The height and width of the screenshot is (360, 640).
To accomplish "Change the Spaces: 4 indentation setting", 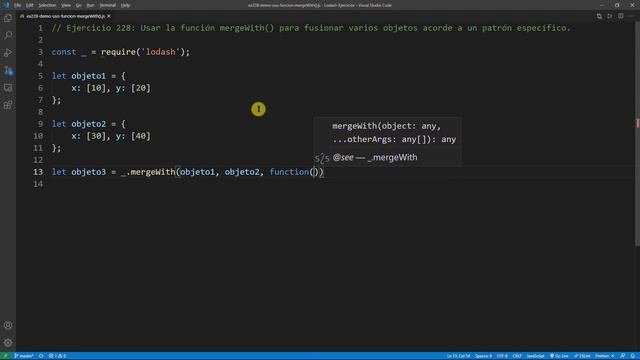I will [x=484, y=356].
